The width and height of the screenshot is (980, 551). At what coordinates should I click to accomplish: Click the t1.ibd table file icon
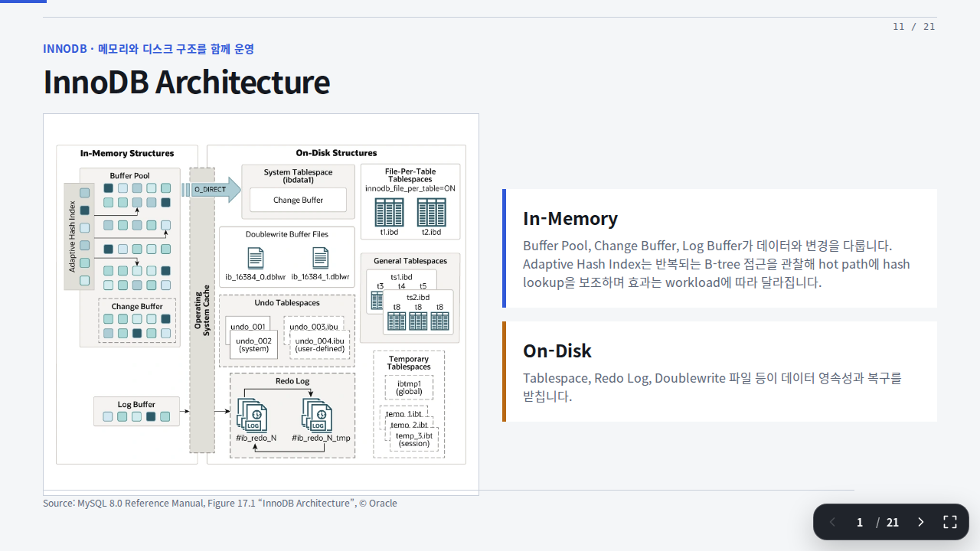(389, 212)
